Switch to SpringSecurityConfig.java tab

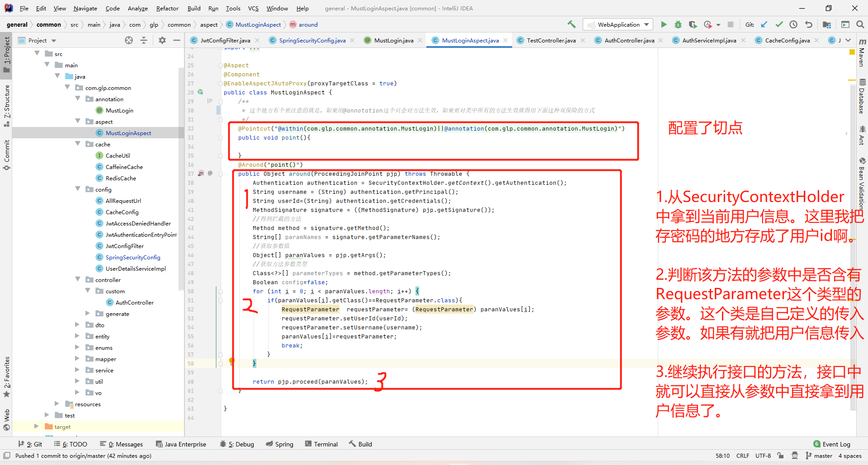click(312, 40)
